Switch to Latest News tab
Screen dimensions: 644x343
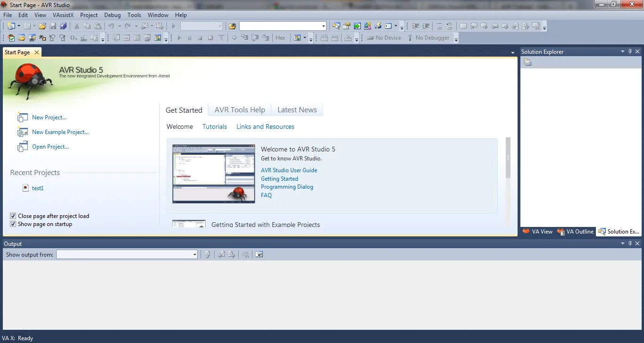pos(297,110)
